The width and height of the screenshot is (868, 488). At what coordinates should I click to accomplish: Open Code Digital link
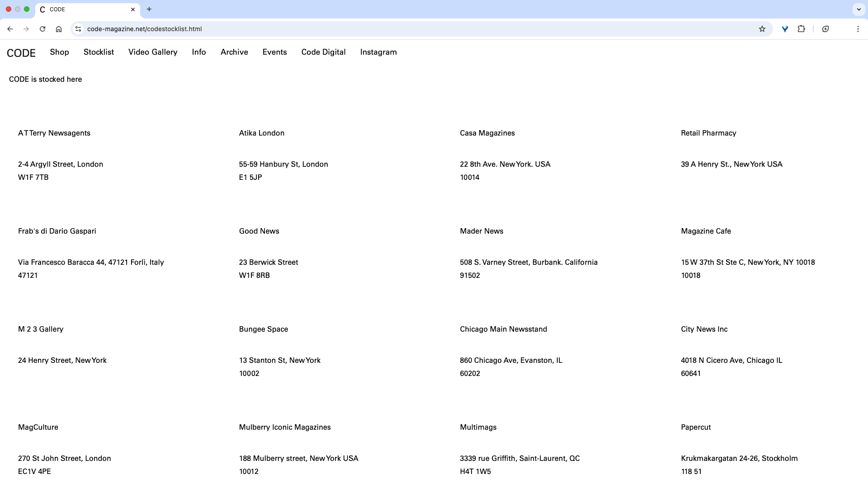pos(324,52)
